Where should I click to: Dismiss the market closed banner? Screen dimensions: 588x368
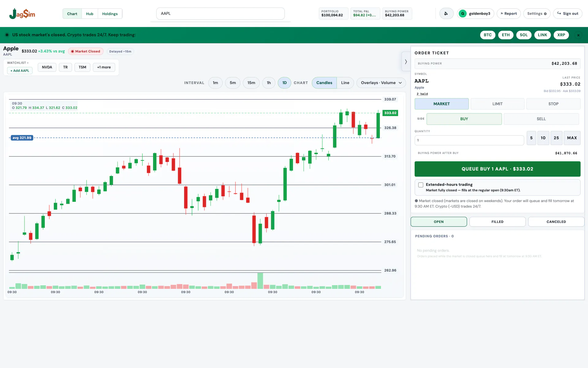pos(578,35)
